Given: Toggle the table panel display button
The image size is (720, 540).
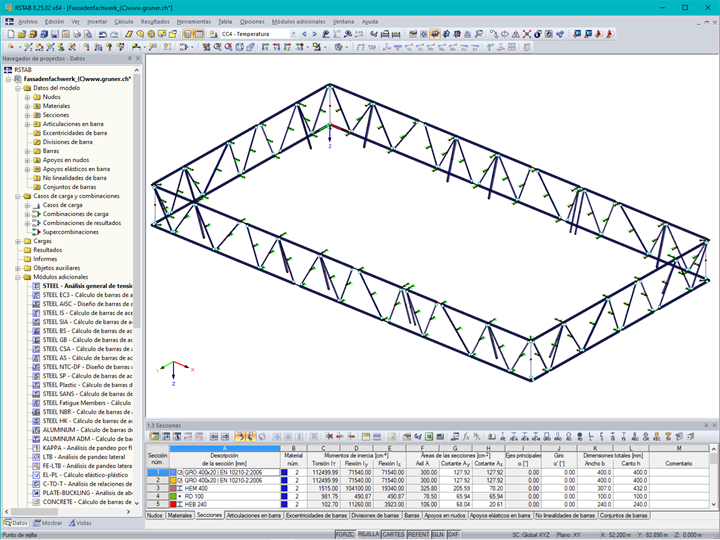Looking at the screenshot, I should pyautogui.click(x=199, y=34).
